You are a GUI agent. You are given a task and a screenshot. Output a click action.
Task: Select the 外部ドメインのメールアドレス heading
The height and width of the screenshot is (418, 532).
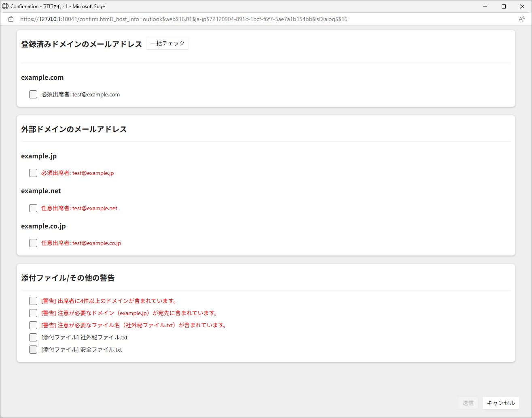74,129
